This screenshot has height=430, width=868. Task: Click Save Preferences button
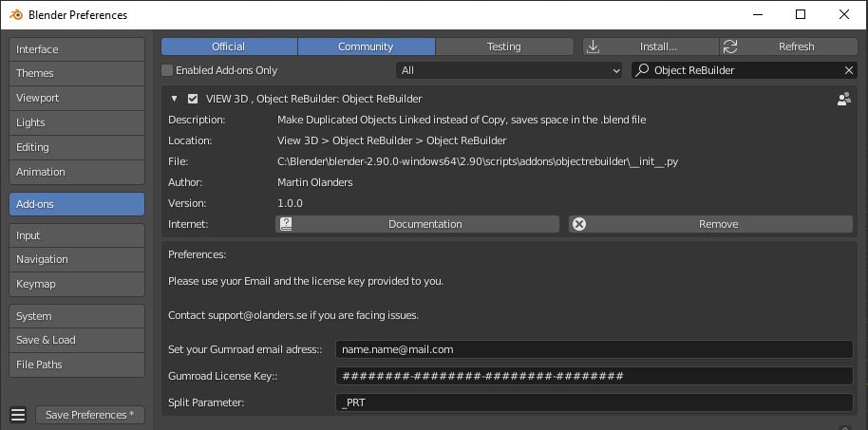(x=90, y=415)
